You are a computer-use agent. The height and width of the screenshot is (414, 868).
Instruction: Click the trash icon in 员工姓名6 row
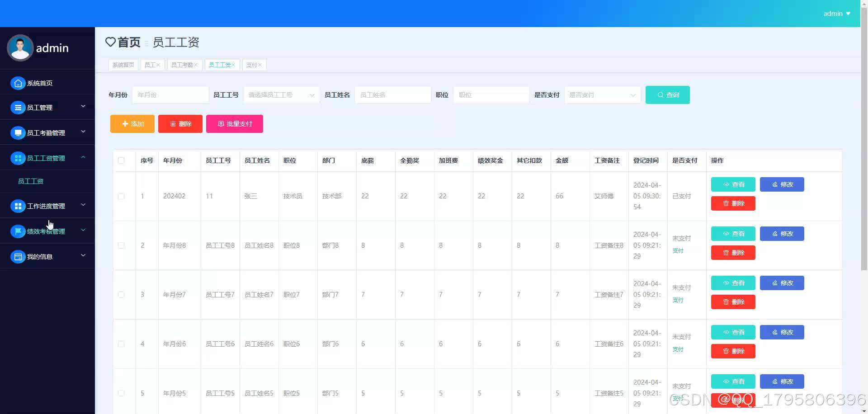tap(726, 351)
